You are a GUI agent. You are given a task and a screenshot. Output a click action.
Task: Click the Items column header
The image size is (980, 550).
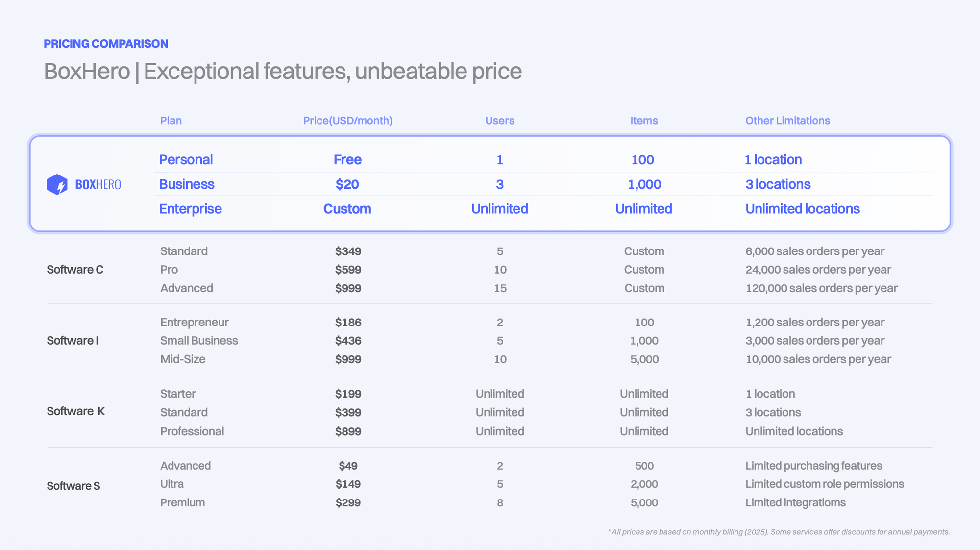tap(643, 121)
